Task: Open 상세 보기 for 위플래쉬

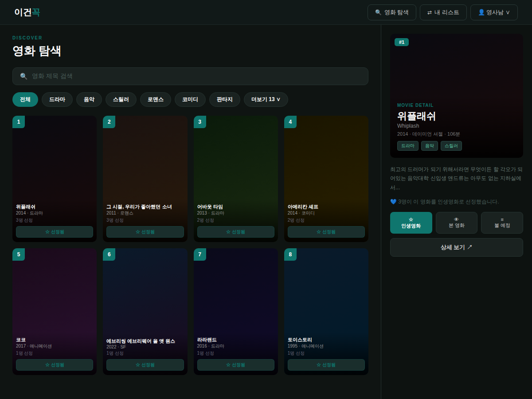Action: 457,247
